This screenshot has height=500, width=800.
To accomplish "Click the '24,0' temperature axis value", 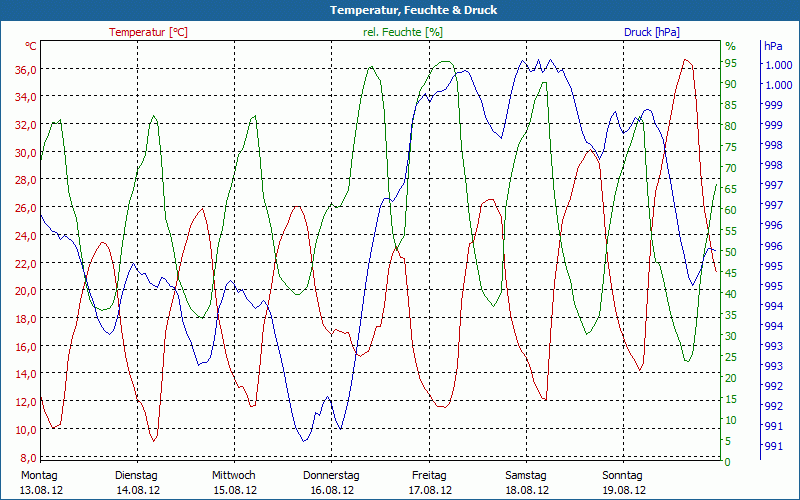I will pyautogui.click(x=26, y=236).
